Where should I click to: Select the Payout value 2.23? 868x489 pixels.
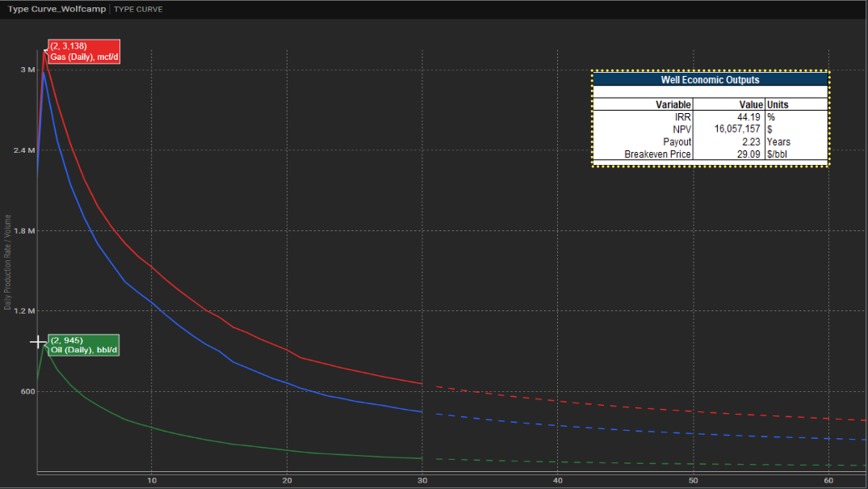click(x=751, y=142)
